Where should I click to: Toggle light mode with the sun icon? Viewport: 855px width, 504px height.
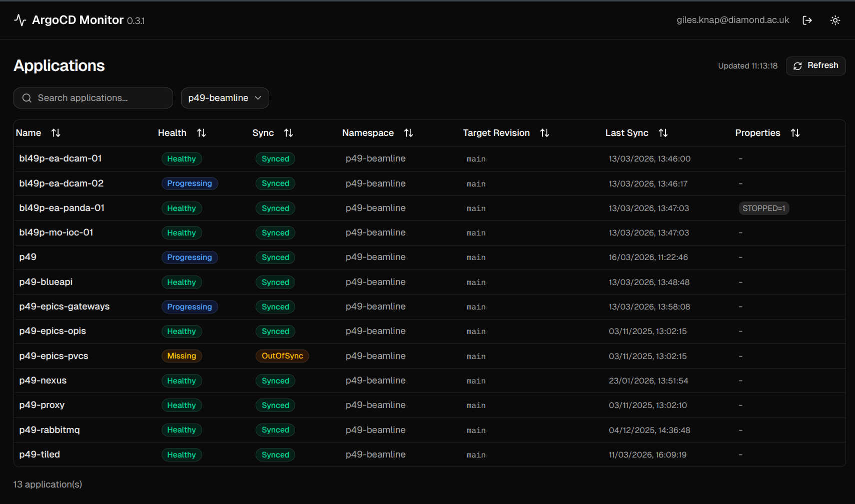[x=835, y=20]
